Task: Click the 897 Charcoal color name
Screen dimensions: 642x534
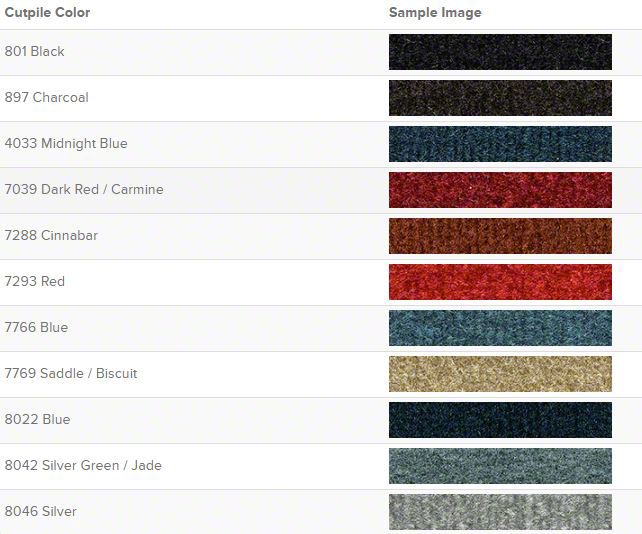Action: point(47,97)
